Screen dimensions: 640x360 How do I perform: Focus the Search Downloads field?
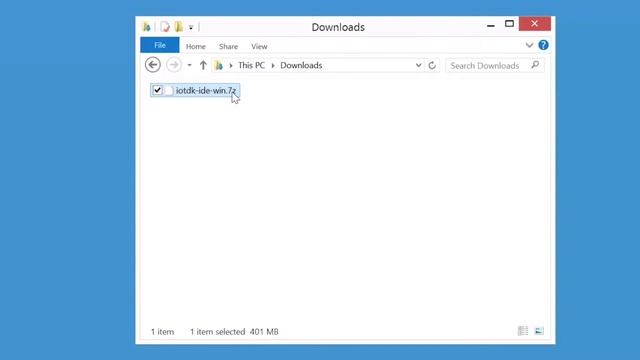click(495, 65)
